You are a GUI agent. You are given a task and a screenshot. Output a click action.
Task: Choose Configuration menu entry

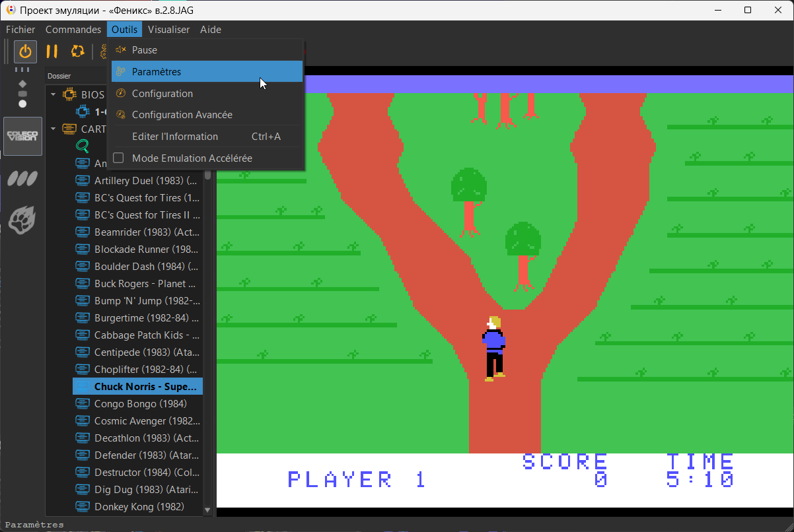tap(207, 94)
